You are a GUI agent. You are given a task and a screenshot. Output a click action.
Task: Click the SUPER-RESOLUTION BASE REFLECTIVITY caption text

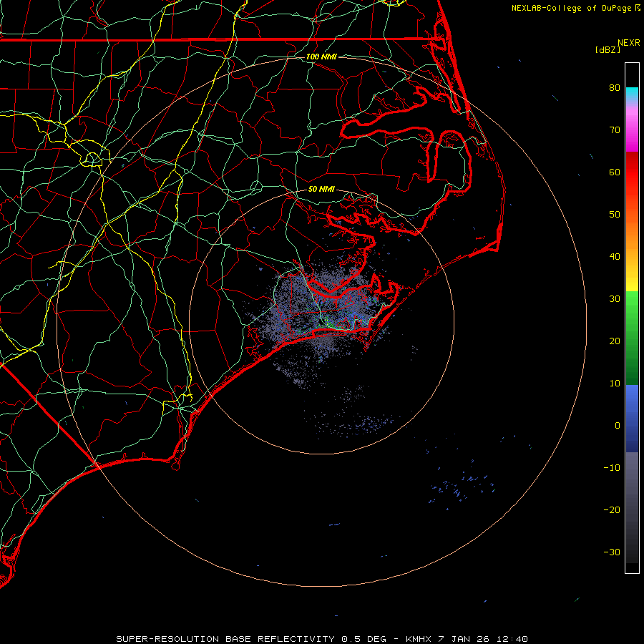click(225, 639)
